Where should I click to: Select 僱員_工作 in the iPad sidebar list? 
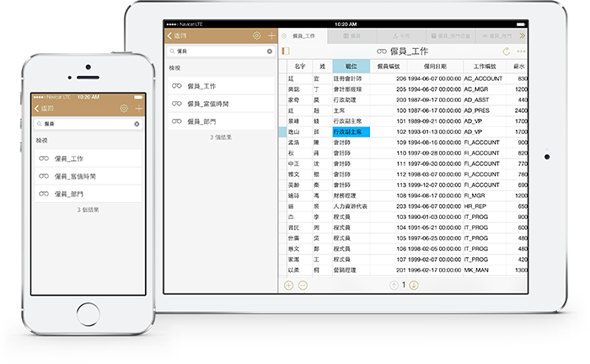coord(221,86)
